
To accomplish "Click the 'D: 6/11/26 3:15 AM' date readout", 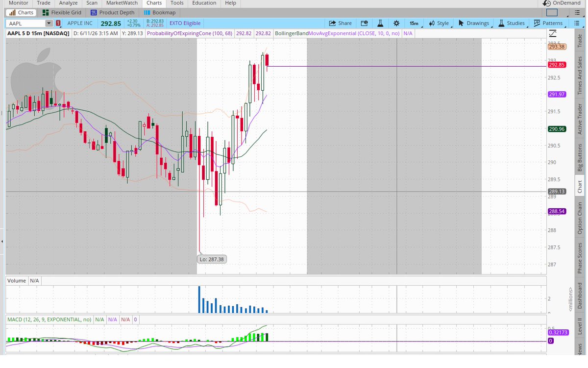I will [96, 33].
